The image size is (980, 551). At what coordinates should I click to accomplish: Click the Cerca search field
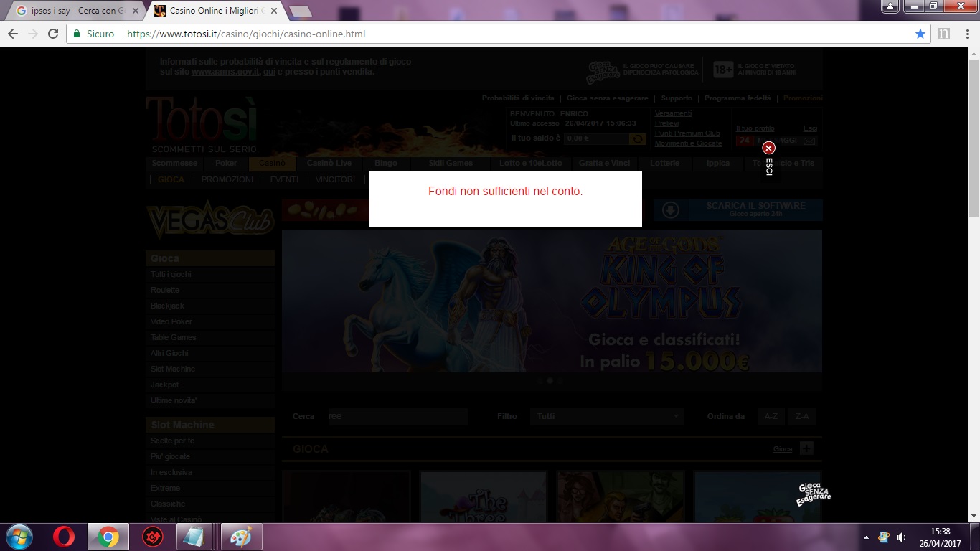pos(398,416)
